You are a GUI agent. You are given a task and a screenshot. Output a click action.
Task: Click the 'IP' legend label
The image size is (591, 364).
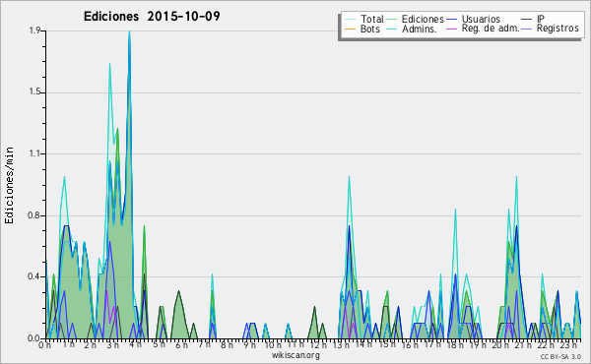541,19
